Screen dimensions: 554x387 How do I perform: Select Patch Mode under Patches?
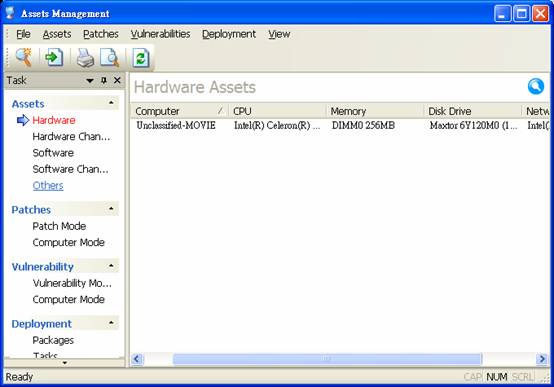point(59,226)
